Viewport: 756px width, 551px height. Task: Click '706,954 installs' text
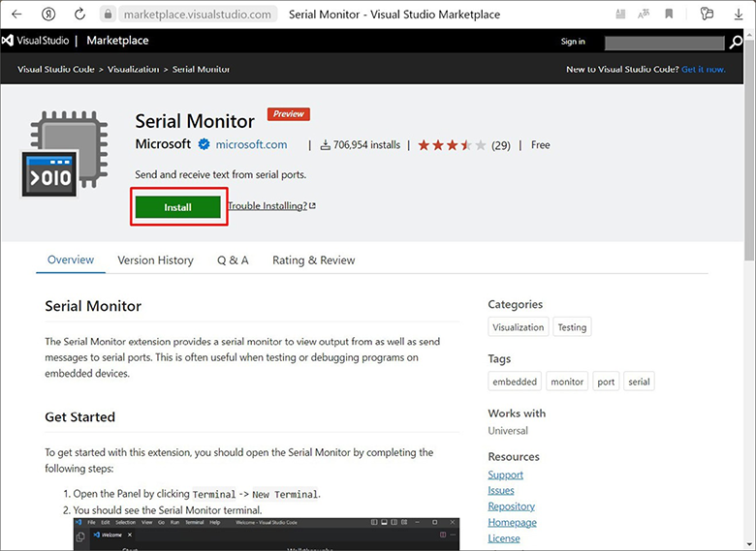pyautogui.click(x=366, y=145)
